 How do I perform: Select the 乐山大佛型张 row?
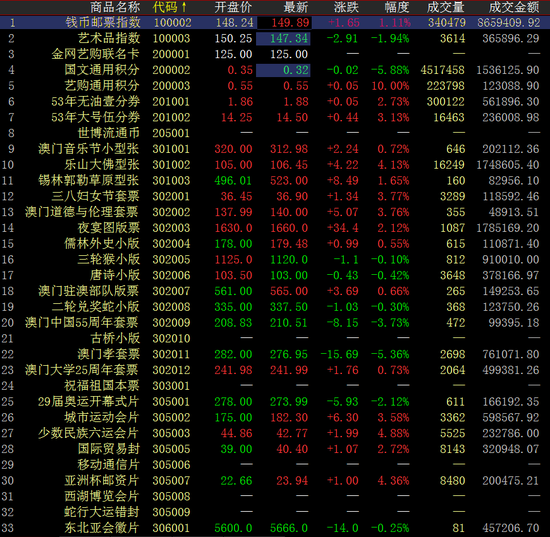(x=275, y=165)
